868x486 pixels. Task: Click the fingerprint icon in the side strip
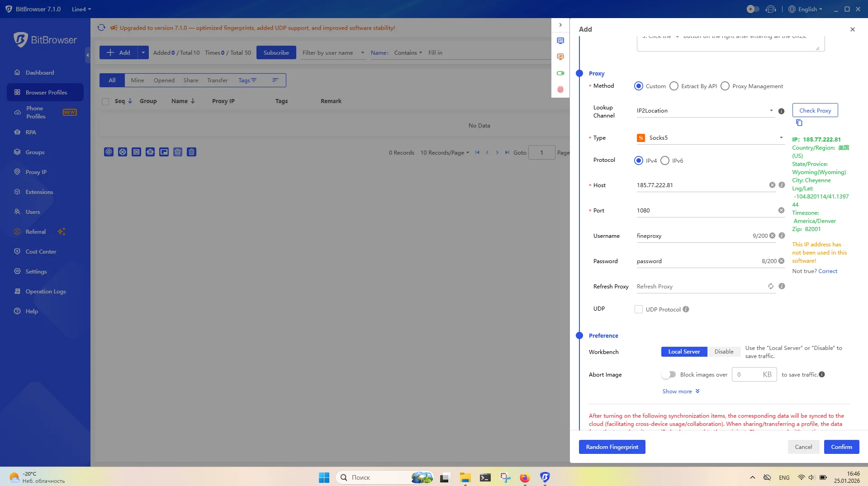coord(560,90)
